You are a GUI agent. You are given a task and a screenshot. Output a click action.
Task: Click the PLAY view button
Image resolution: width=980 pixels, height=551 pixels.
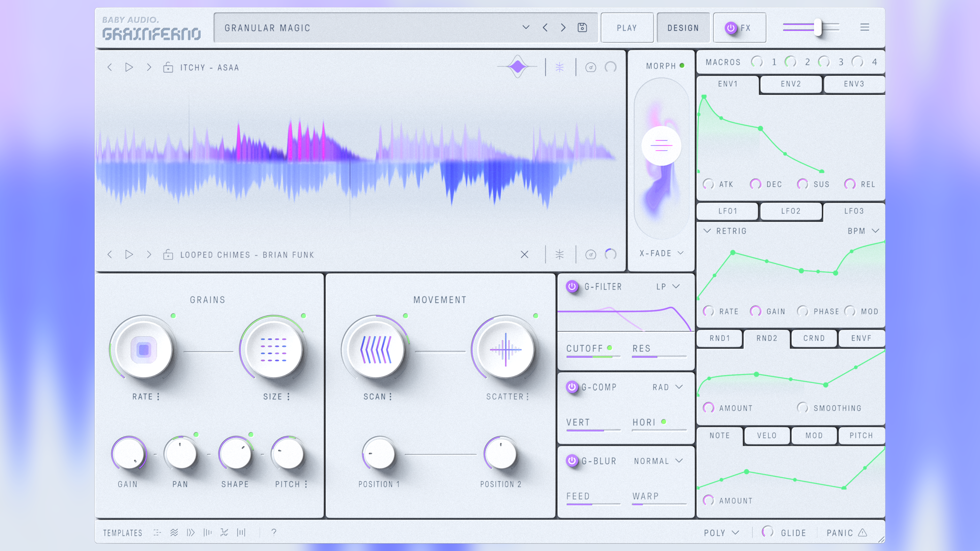click(x=627, y=28)
